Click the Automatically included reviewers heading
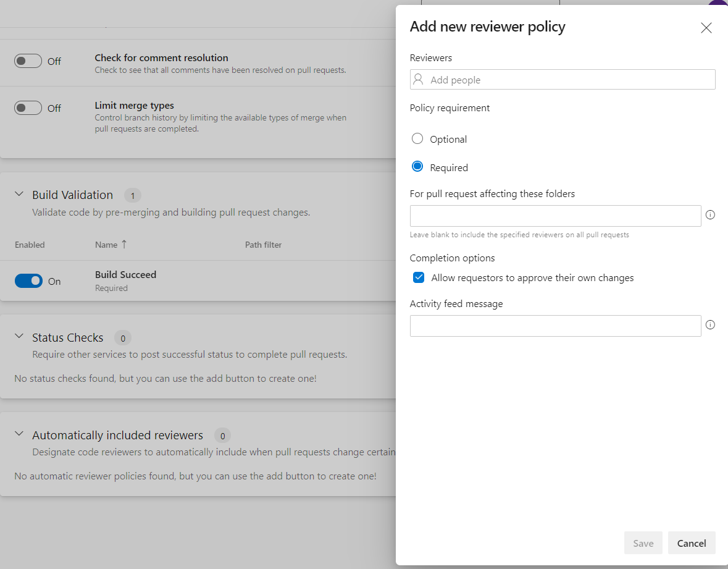The height and width of the screenshot is (569, 728). pyautogui.click(x=117, y=435)
